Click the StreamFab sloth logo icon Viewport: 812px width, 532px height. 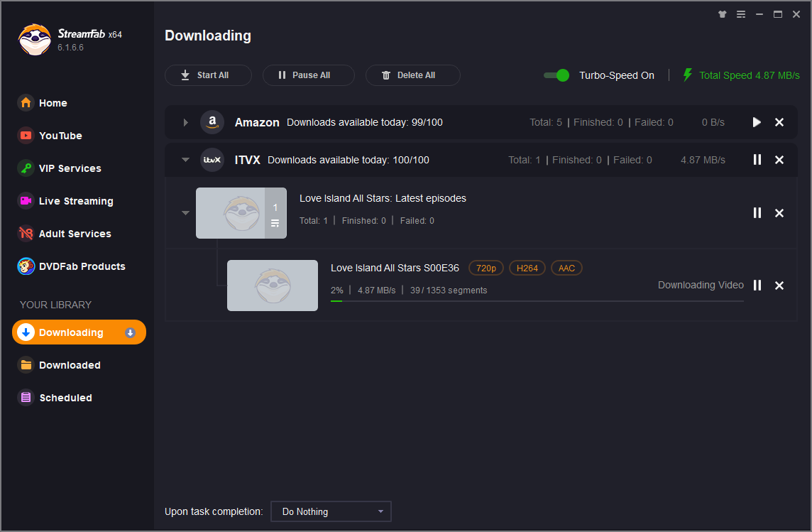pos(34,40)
